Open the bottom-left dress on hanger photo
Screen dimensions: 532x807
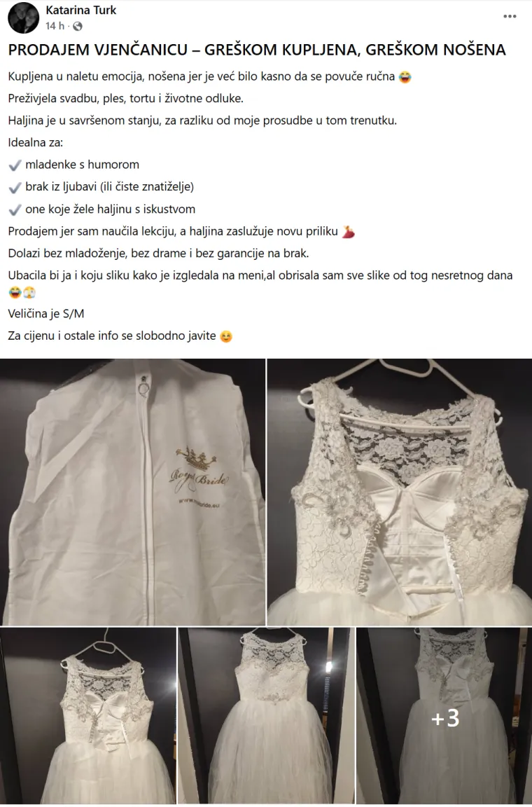coord(87,715)
